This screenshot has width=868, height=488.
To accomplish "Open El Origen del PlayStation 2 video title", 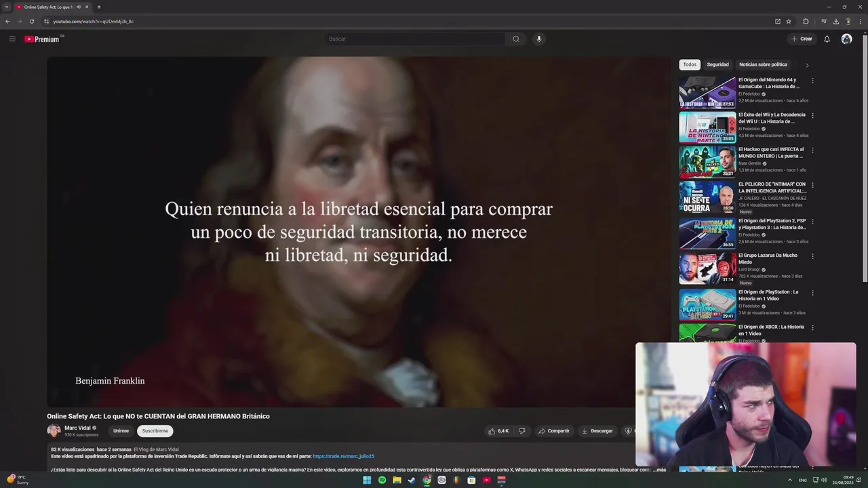I will point(772,224).
